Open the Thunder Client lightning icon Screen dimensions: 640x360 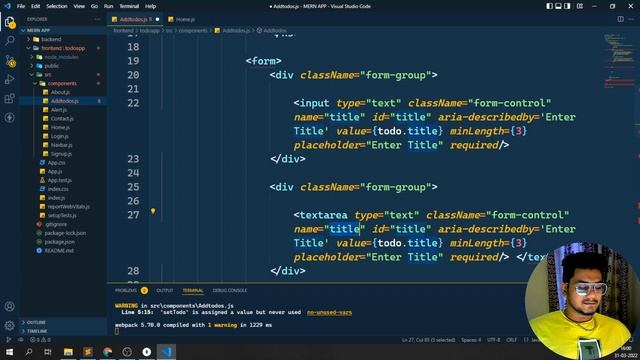[10, 118]
